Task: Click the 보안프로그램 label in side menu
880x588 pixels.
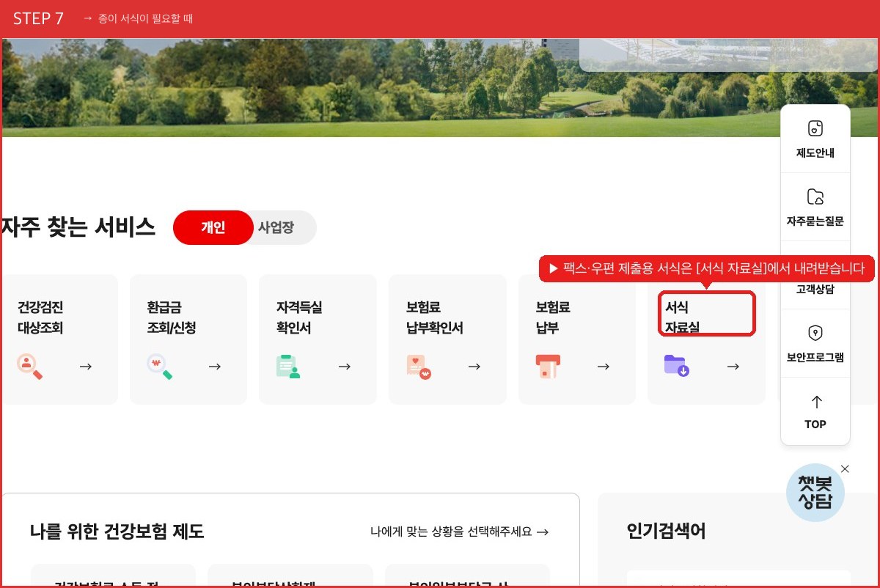Action: pos(815,358)
